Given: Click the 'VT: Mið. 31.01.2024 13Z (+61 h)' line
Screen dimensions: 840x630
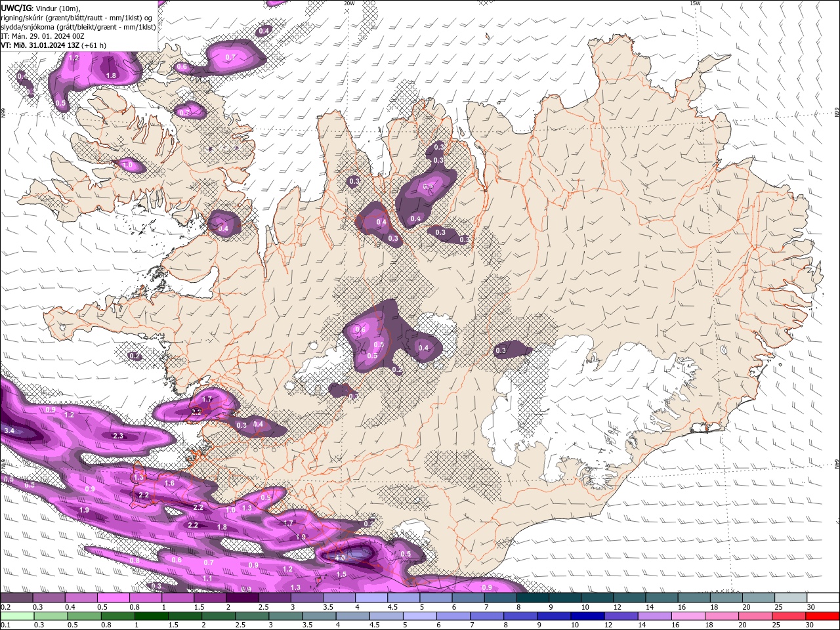Looking at the screenshot, I should (54, 45).
